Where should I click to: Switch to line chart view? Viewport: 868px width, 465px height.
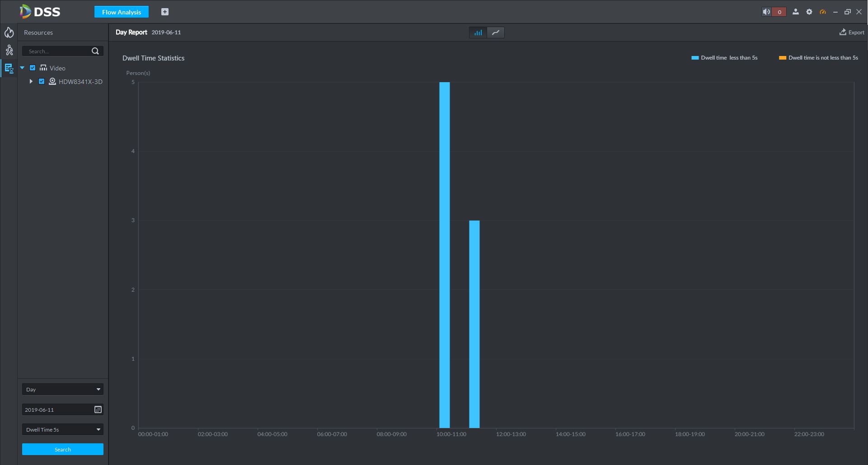pos(496,33)
